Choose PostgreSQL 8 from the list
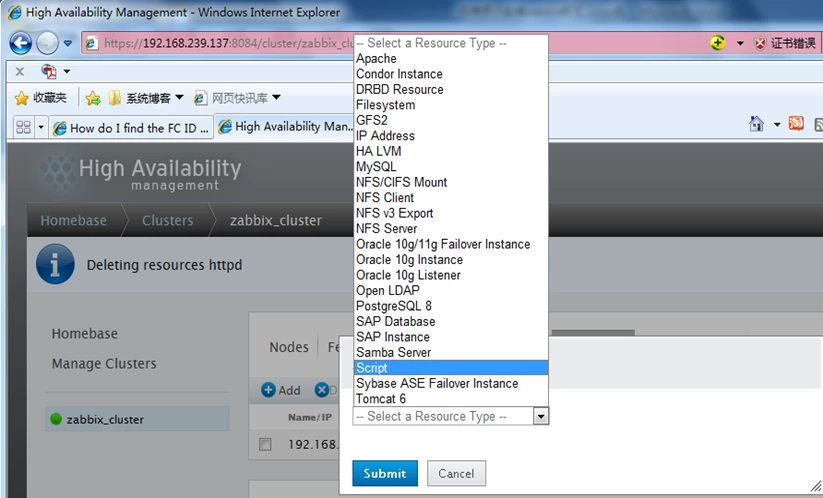 451,306
